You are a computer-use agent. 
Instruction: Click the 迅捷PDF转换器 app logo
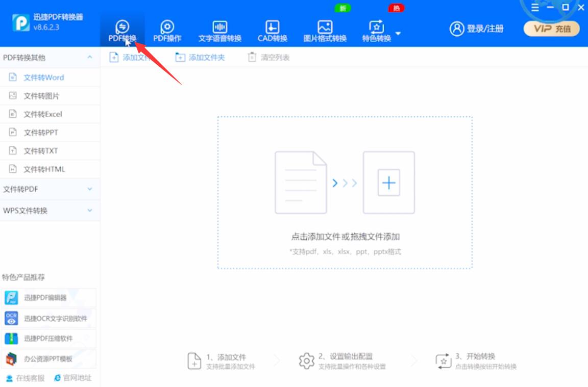[x=20, y=22]
